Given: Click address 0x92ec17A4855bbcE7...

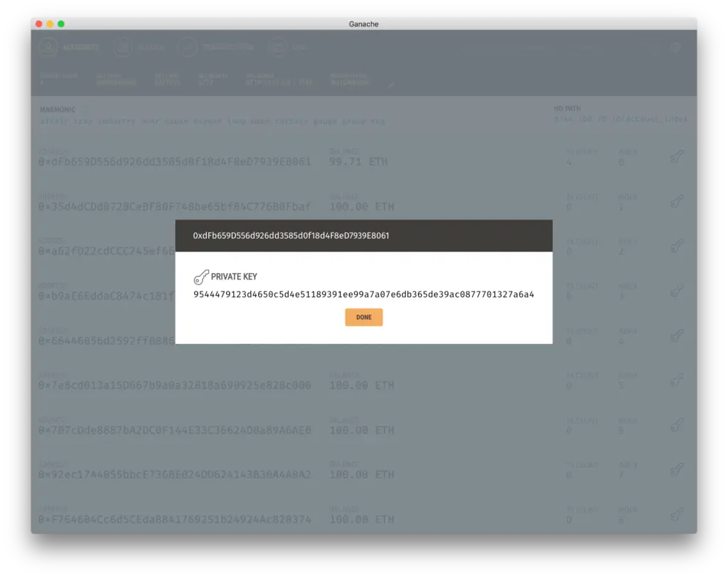Looking at the screenshot, I should coord(175,475).
